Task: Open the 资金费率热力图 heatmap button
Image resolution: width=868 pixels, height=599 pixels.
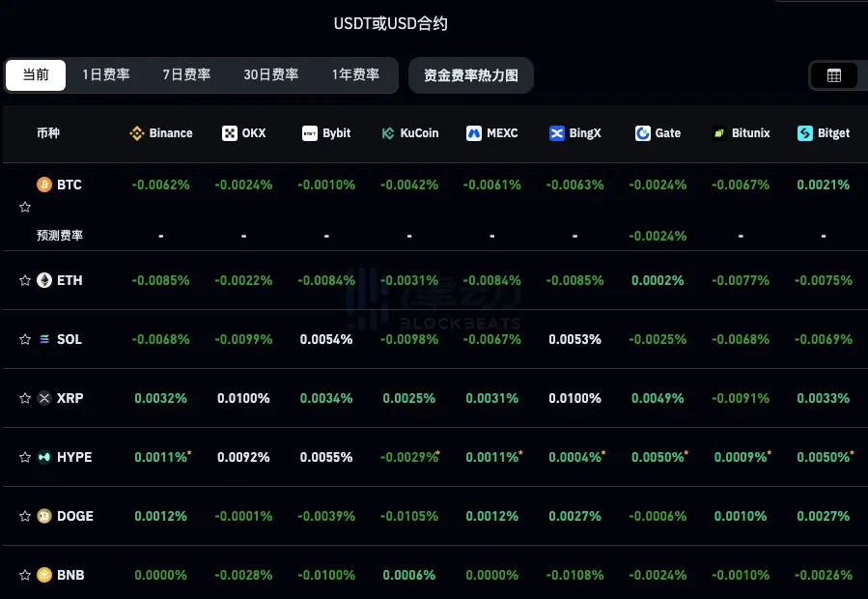Action: [471, 75]
